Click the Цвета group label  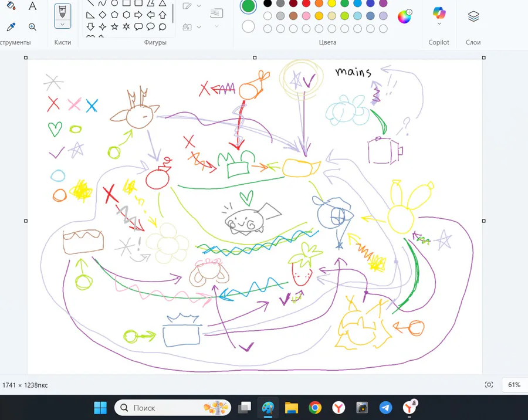click(327, 42)
